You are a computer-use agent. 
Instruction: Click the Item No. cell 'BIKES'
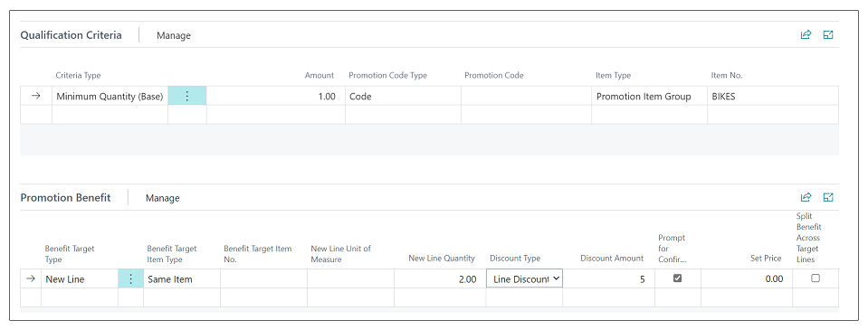coord(773,96)
